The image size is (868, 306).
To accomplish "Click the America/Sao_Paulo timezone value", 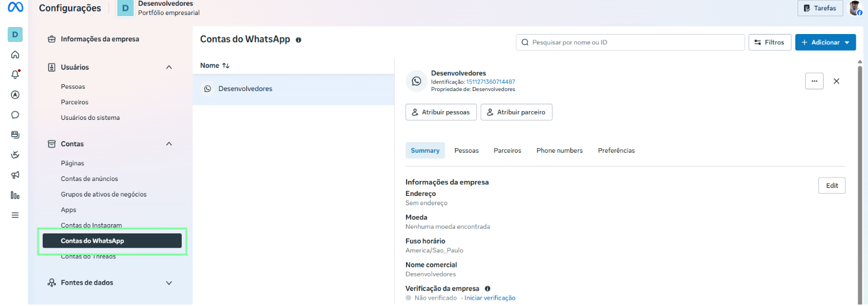I will point(434,251).
